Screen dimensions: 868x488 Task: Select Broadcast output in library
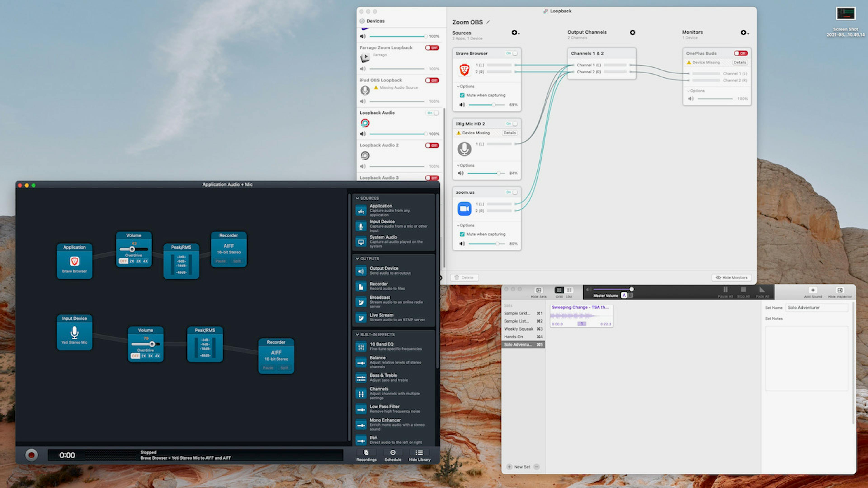coord(394,302)
